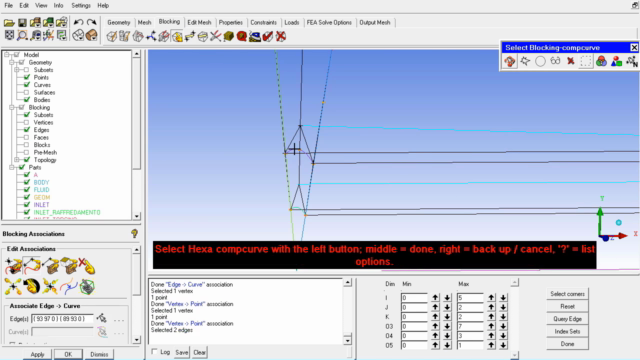The image size is (640, 360).
Task: Toggle the FLUID part checkbox
Action: (27, 190)
